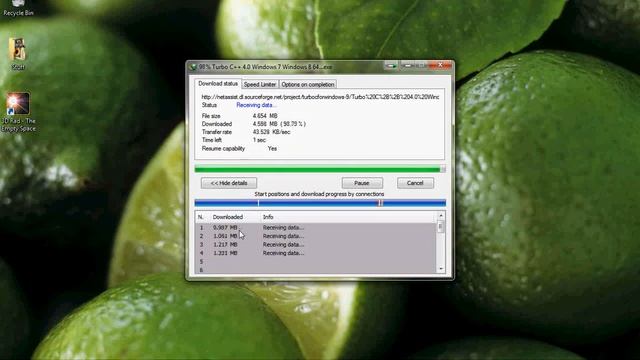The image size is (640, 360).
Task: Select the 3D Rad Empty Space shortcut icon
Action: (x=18, y=112)
